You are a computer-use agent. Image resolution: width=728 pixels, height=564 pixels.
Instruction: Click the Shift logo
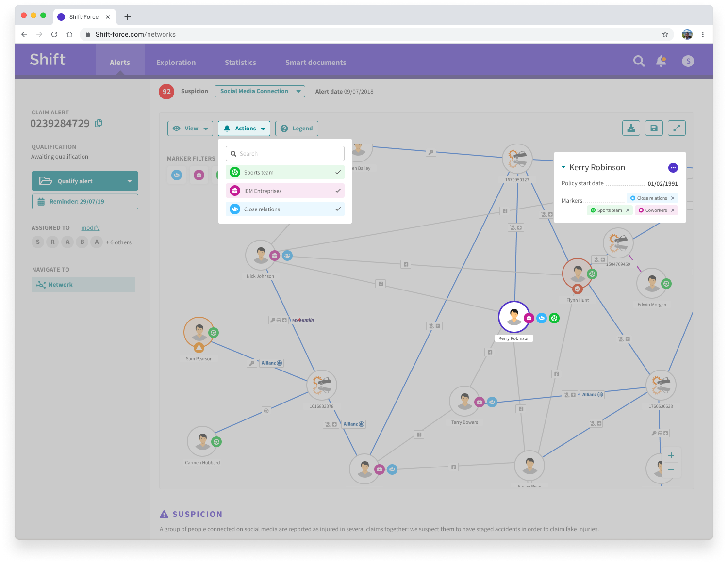pyautogui.click(x=48, y=60)
